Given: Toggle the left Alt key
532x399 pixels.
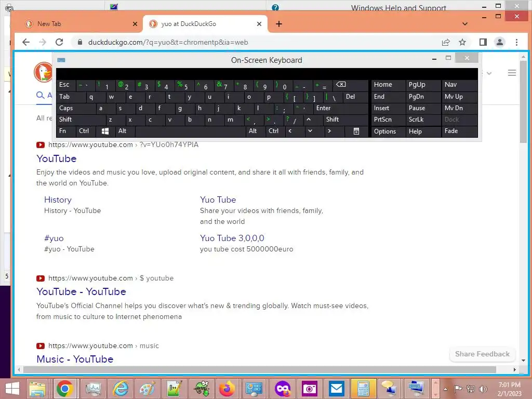Looking at the screenshot, I should (125, 131).
